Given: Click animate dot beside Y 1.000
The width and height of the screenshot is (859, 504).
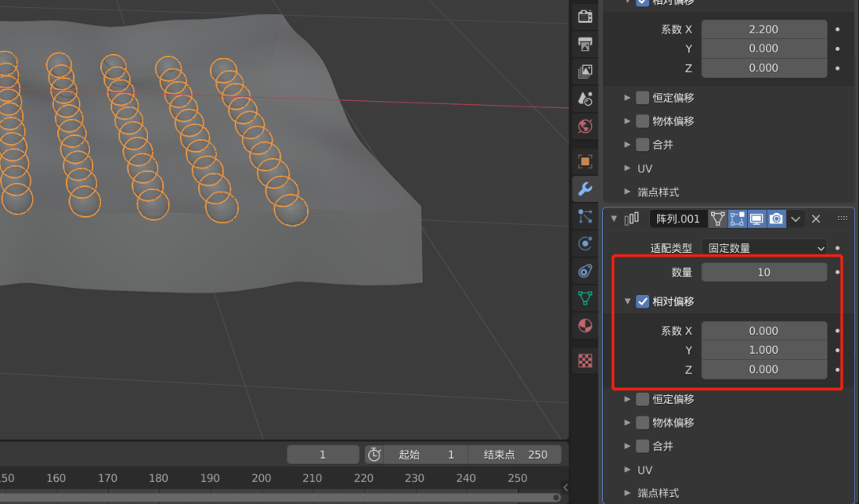Looking at the screenshot, I should click(x=838, y=350).
